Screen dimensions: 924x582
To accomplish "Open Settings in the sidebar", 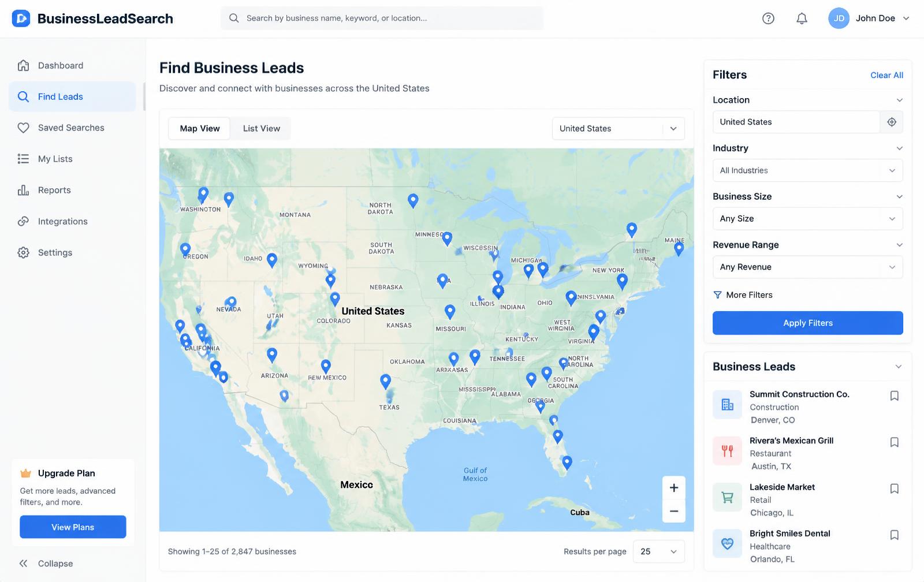I will pos(72,253).
